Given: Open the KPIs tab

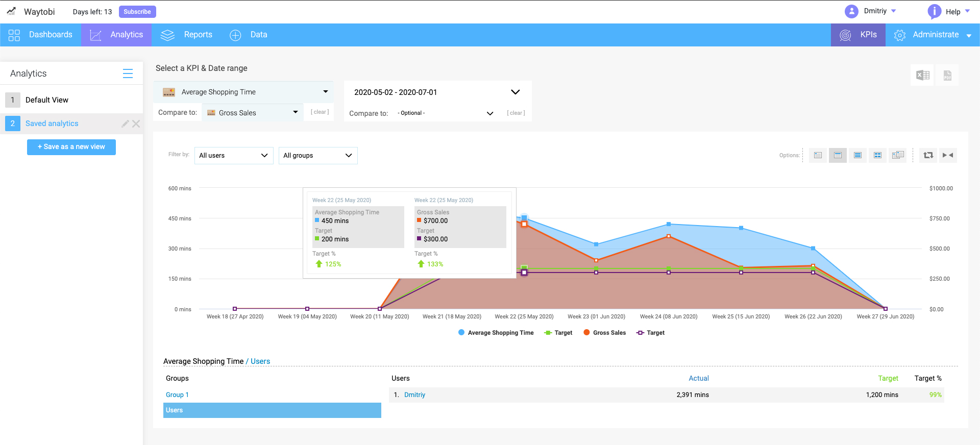Looking at the screenshot, I should pos(858,35).
